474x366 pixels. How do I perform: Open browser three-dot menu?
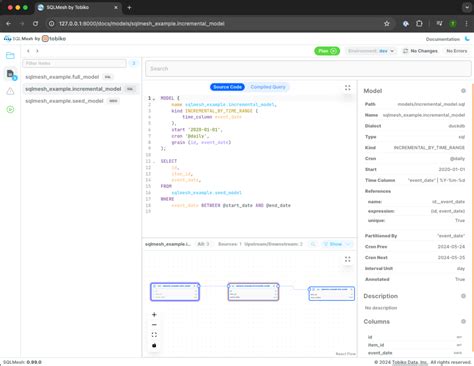[466, 24]
